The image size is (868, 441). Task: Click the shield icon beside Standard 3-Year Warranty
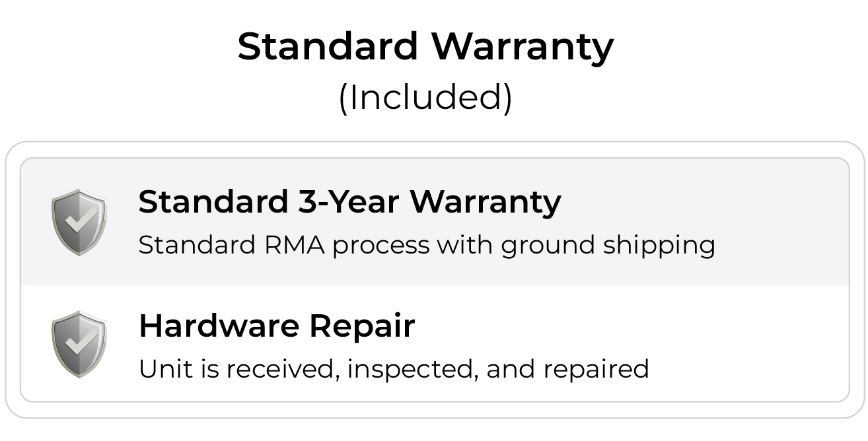(79, 222)
